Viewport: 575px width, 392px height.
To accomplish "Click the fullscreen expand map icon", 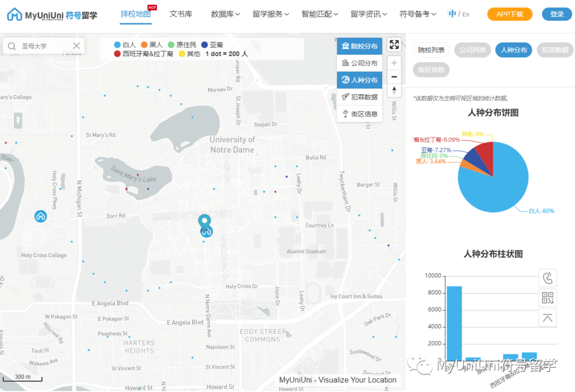I will click(394, 45).
